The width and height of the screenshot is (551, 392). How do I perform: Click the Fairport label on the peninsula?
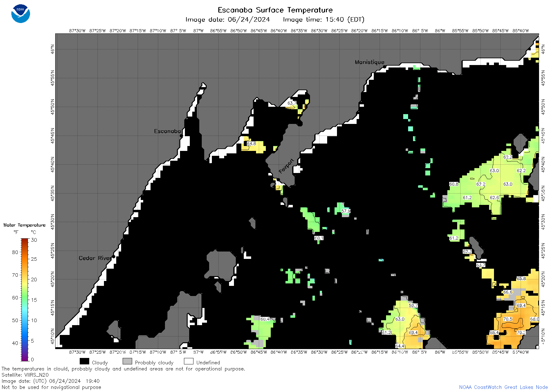(286, 166)
